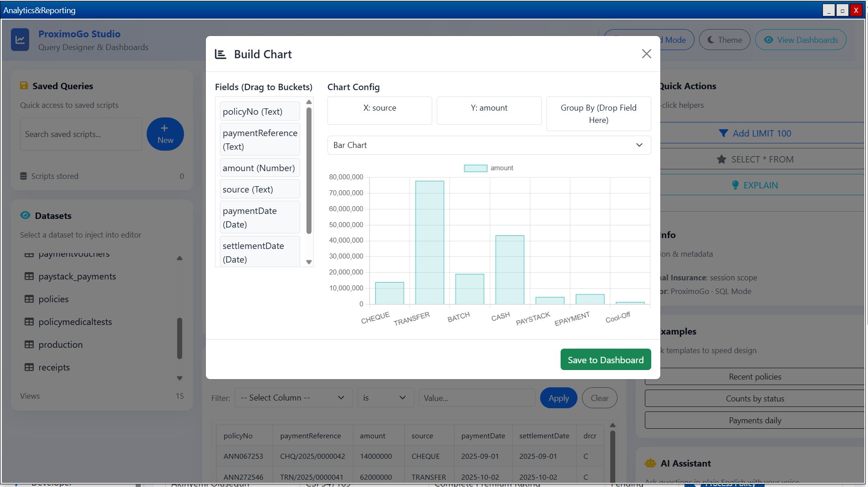This screenshot has height=487, width=868.
Task: Toggle dark mode with Theme button
Action: tap(724, 40)
